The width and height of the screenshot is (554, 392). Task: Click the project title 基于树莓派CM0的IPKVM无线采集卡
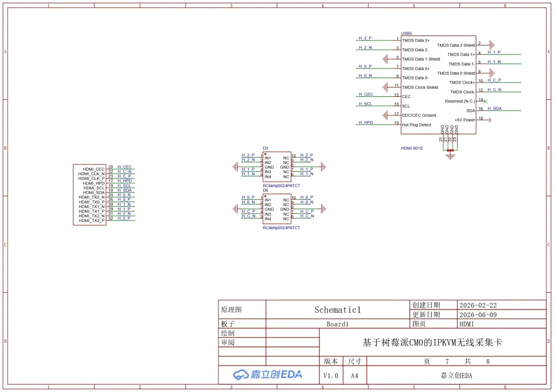tap(432, 342)
